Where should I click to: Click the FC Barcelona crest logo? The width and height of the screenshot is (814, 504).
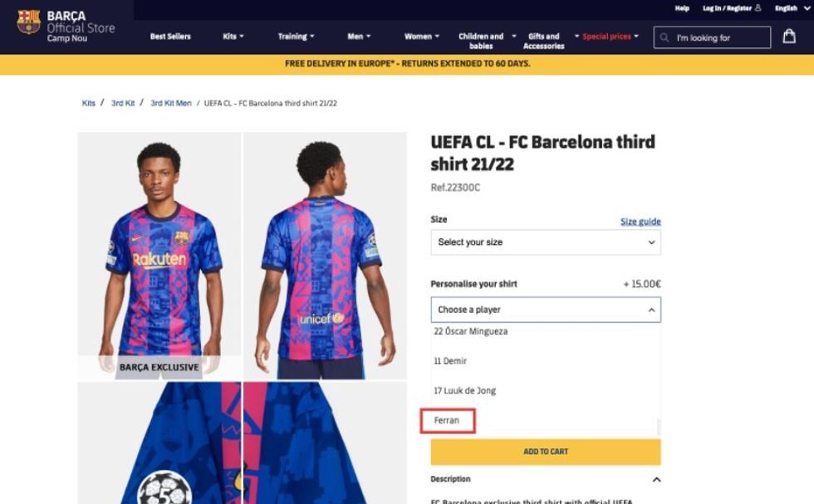click(28, 22)
